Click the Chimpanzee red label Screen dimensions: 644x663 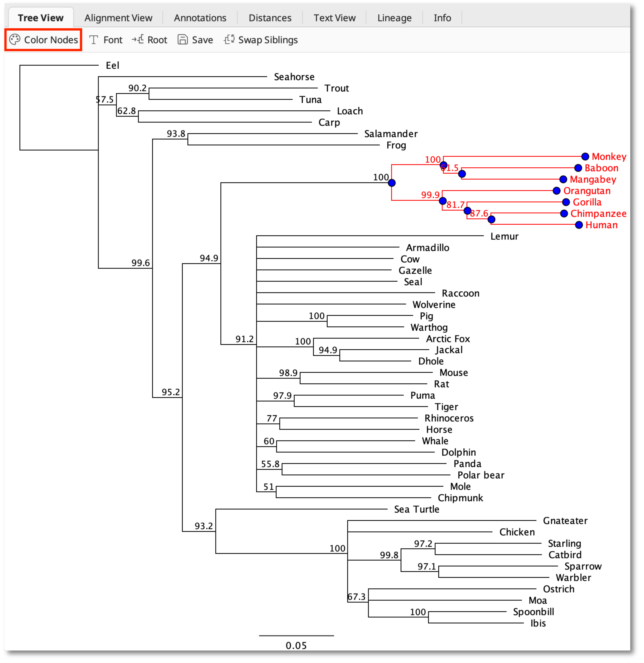tap(598, 214)
